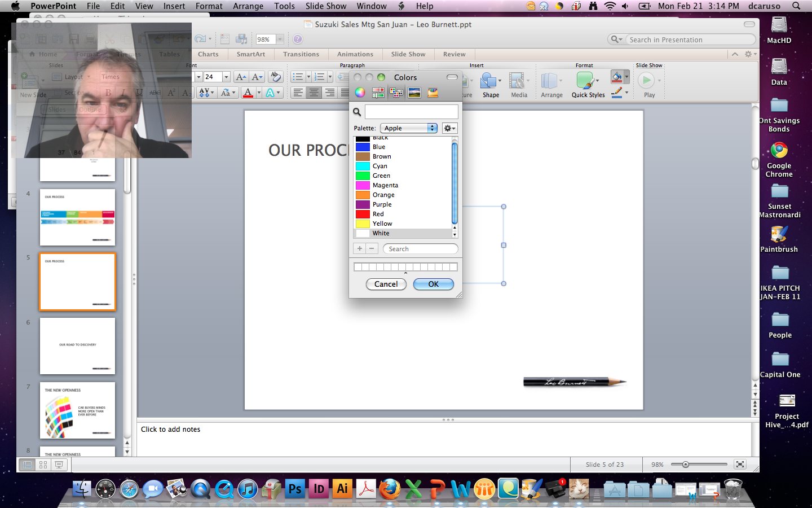Increase font size with A-up icon
The width and height of the screenshot is (812, 508).
tap(241, 77)
